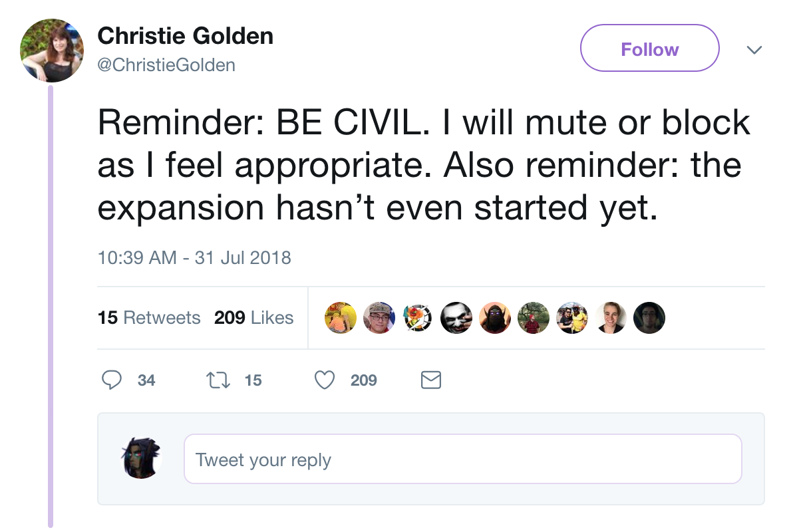The image size is (801, 532).
Task: Open the liker avatar with camo cap and glasses
Action: 379,318
